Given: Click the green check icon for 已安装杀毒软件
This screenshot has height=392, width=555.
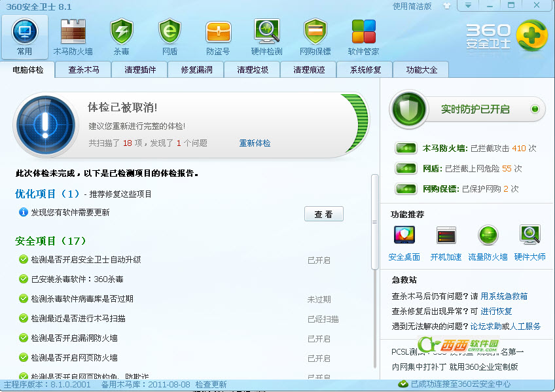Looking at the screenshot, I should tap(24, 279).
